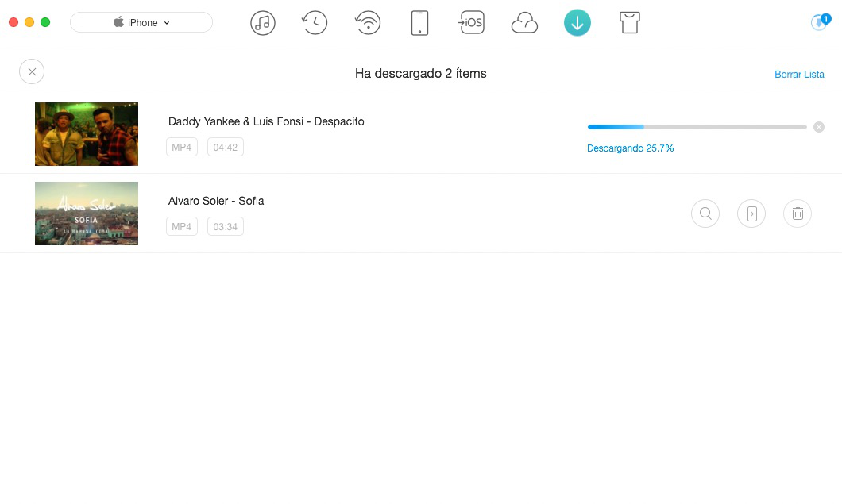Cancel the Despacito download
This screenshot has width=842, height=504.
(x=819, y=127)
